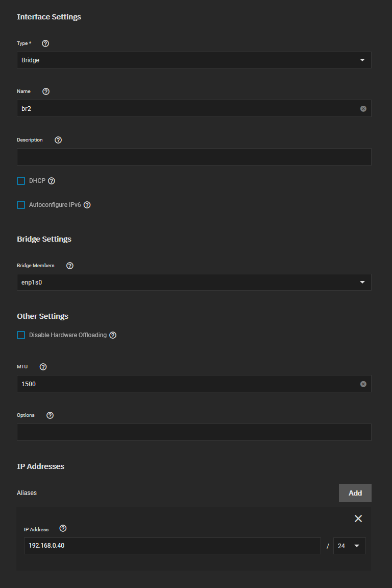392x588 pixels.
Task: Enable the DHCP checkbox
Action: 21,181
